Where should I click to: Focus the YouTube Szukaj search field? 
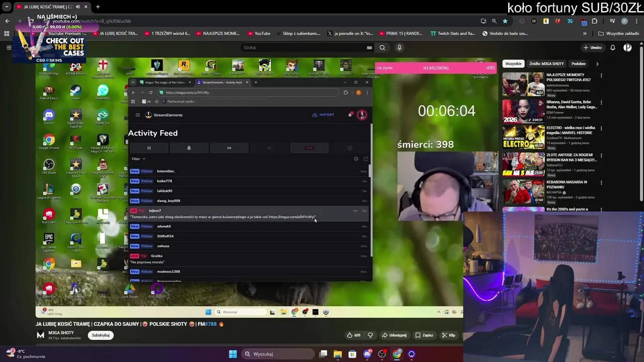tap(307, 48)
